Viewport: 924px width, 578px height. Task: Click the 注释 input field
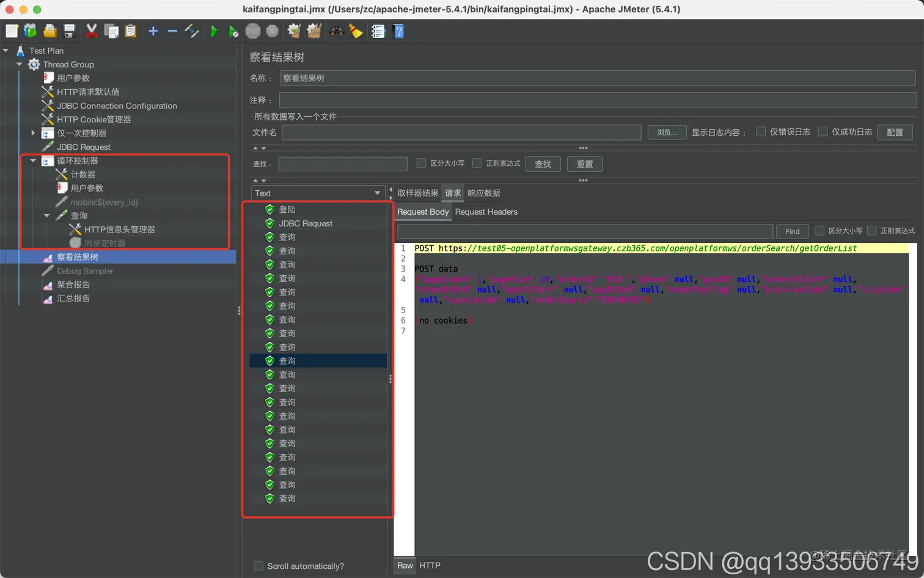click(x=598, y=100)
